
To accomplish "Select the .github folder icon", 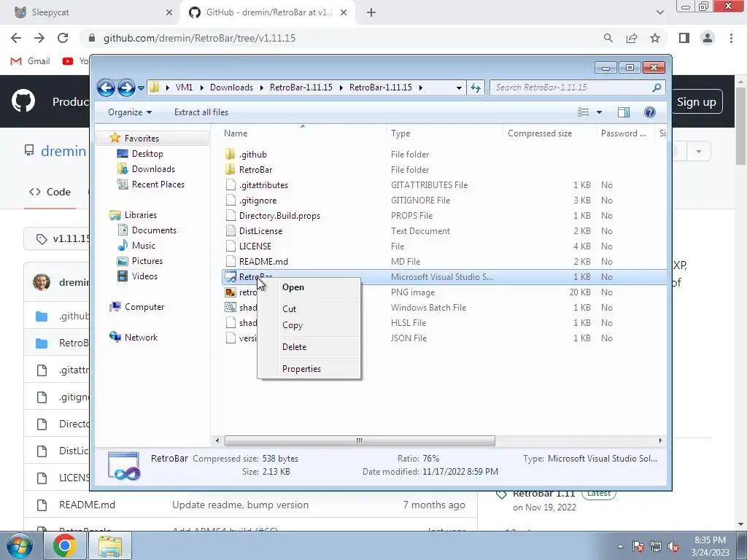I will pyautogui.click(x=230, y=154).
